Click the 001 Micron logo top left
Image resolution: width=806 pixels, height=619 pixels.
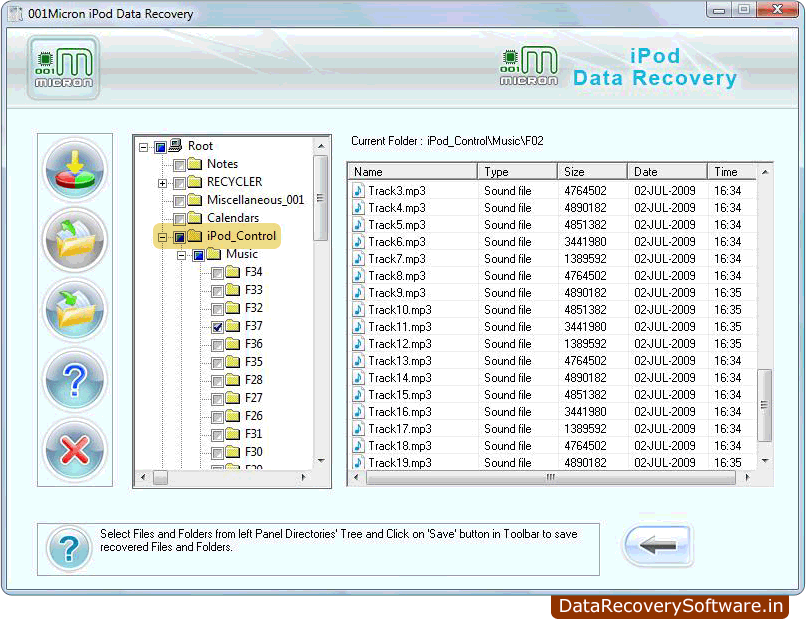64,68
